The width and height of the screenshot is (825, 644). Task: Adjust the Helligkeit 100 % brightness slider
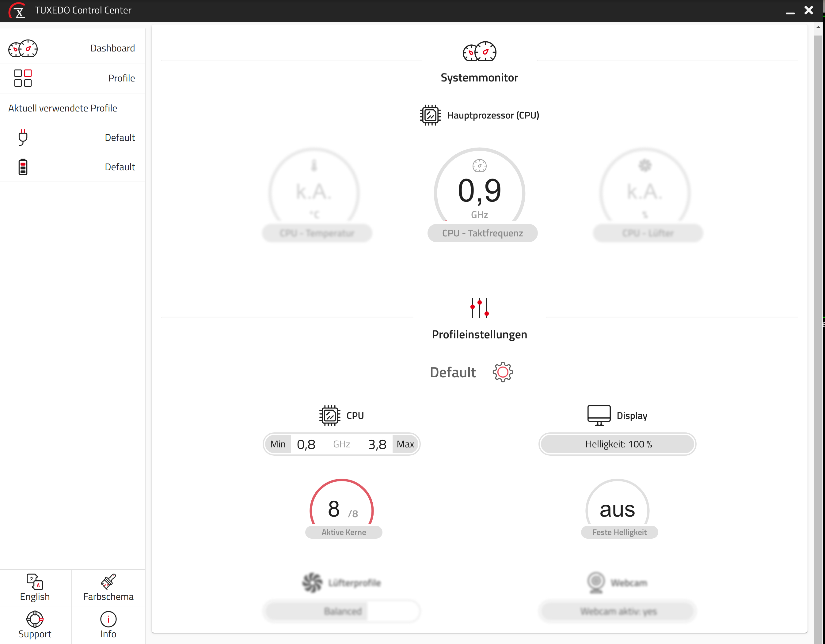point(617,444)
